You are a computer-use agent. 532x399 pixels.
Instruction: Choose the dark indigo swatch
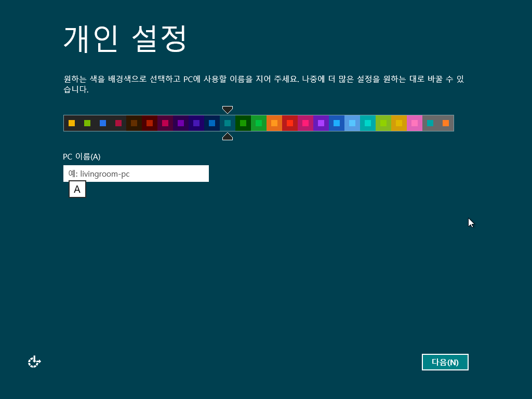(x=196, y=123)
